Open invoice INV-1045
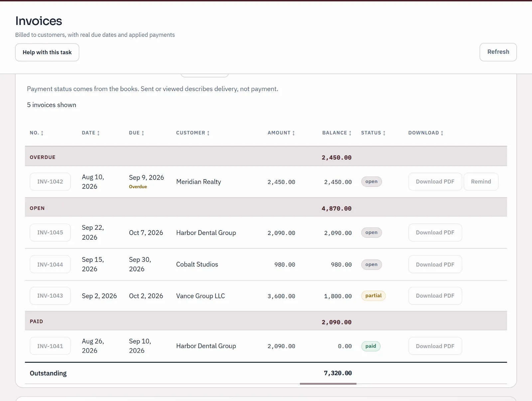 click(50, 232)
